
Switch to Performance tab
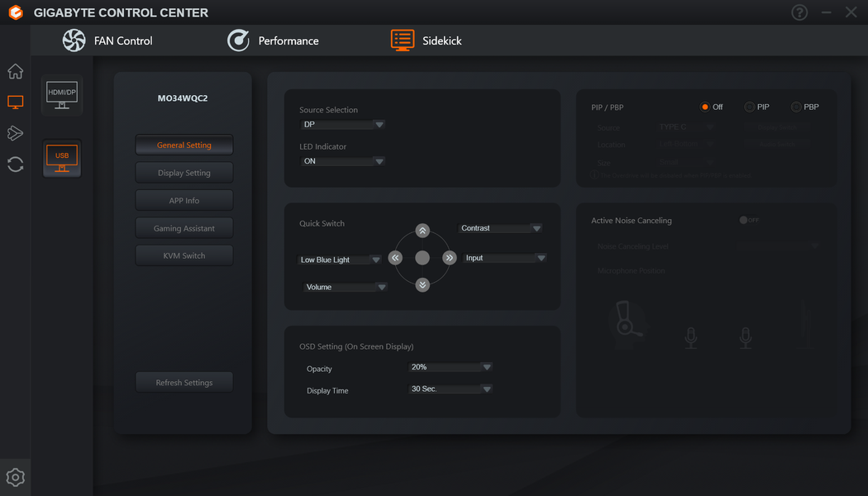click(x=273, y=41)
